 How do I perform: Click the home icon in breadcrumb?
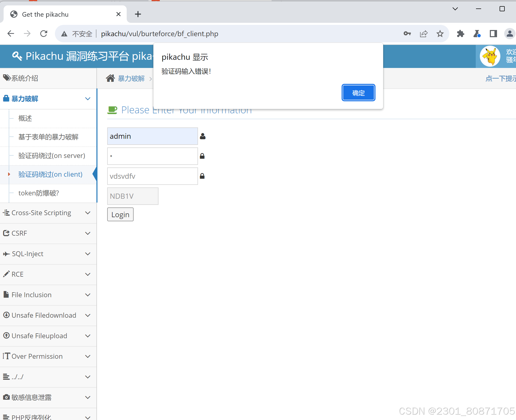111,78
